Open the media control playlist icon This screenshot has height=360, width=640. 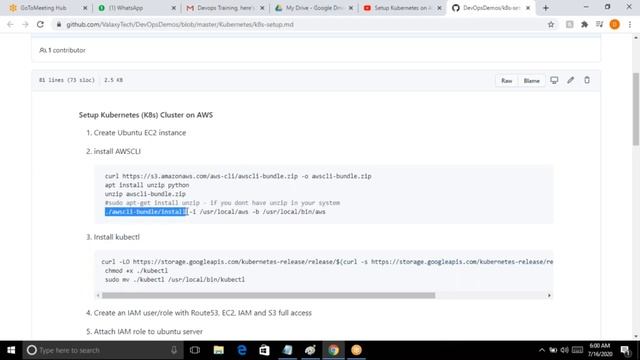coord(599,24)
